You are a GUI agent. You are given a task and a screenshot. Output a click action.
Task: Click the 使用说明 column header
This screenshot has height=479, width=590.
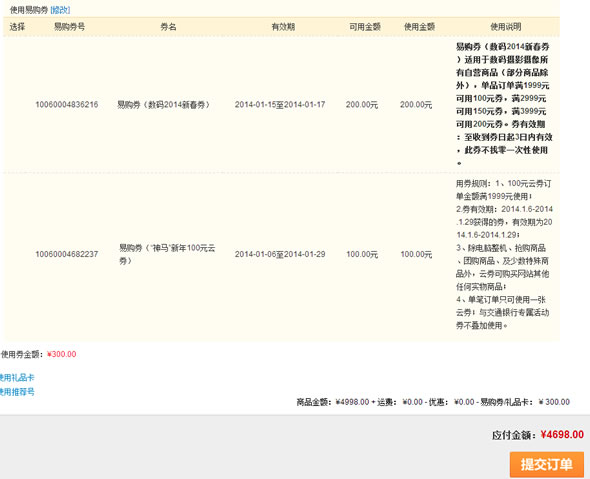pos(506,27)
